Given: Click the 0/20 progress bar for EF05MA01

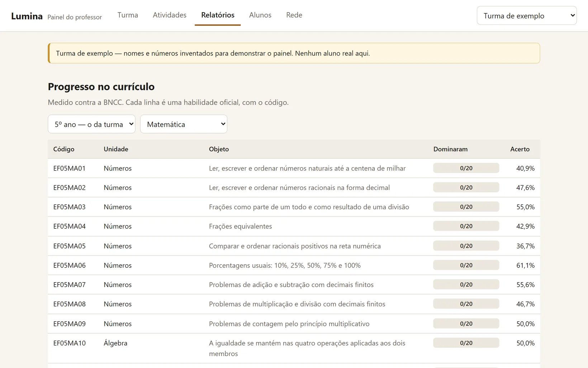Looking at the screenshot, I should pyautogui.click(x=466, y=168).
